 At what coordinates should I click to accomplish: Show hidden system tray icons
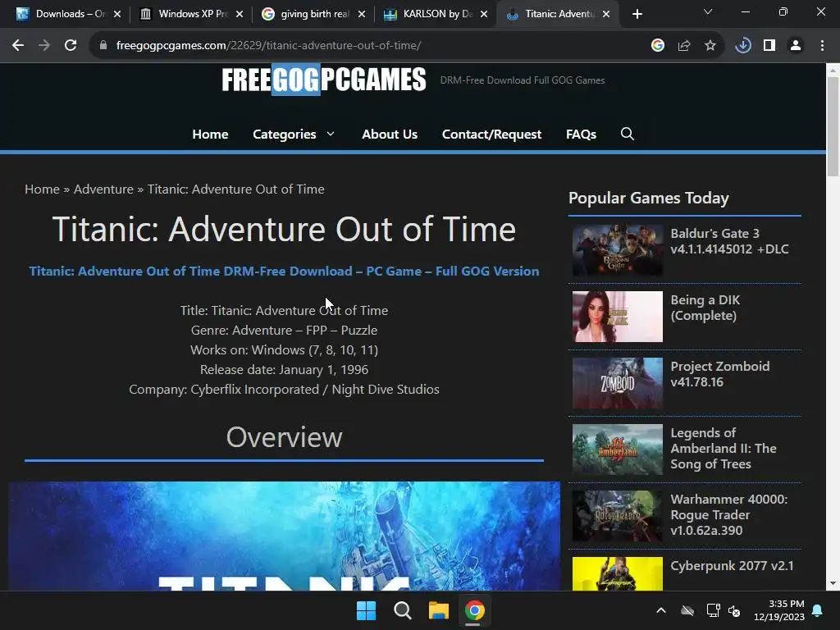tap(661, 610)
